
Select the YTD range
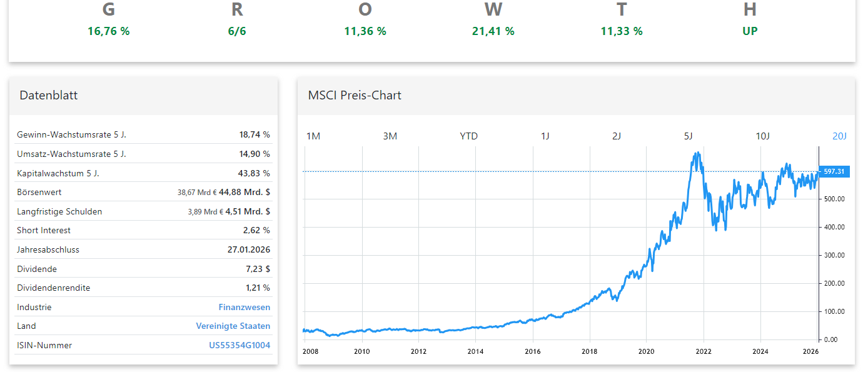(469, 136)
